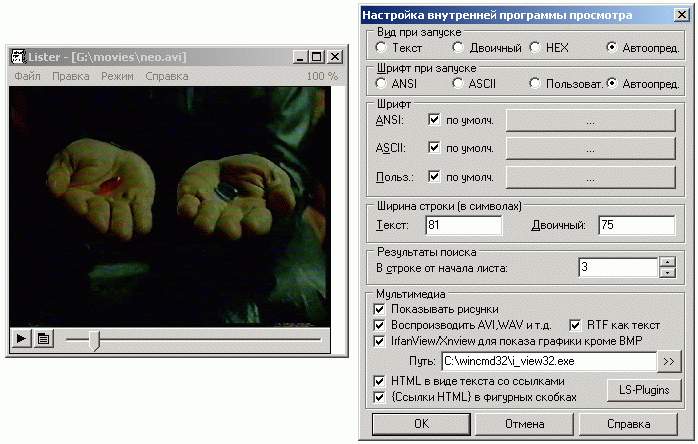Select HEX startup view radio
Screen dimensions: 698x444
[535, 47]
